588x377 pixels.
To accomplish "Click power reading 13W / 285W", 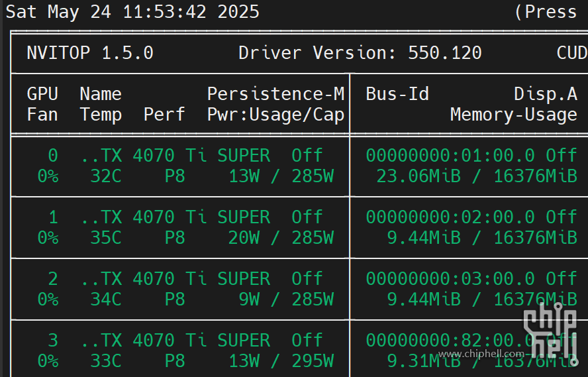I will pos(281,176).
